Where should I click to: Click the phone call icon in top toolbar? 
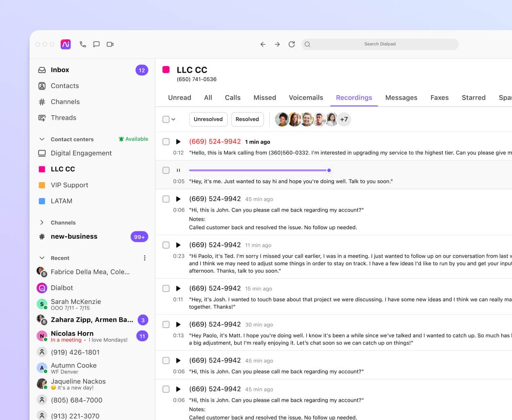(83, 44)
